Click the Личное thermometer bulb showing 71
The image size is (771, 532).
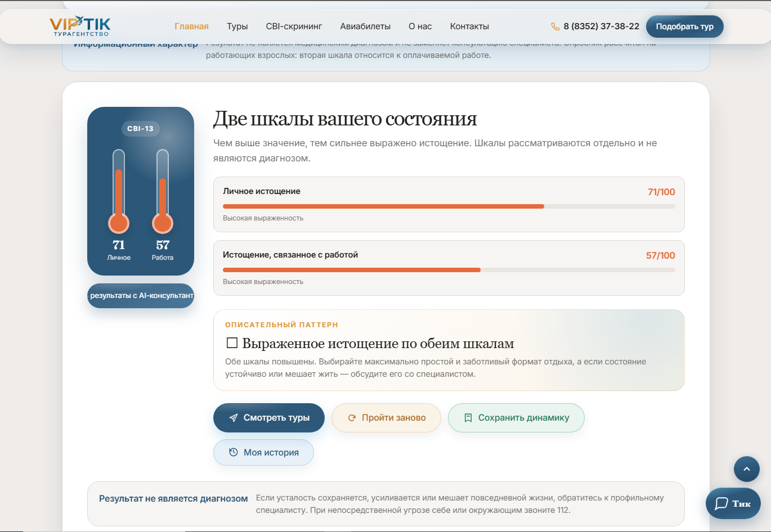119,223
